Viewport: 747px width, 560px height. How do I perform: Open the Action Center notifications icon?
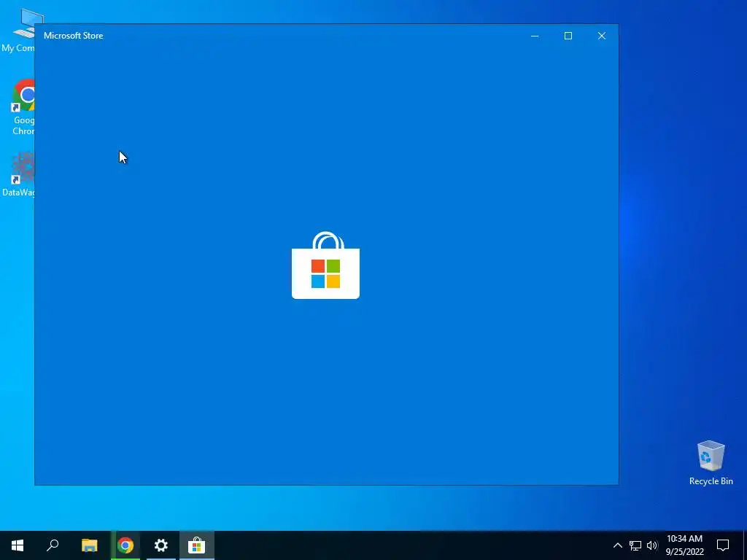pos(723,545)
